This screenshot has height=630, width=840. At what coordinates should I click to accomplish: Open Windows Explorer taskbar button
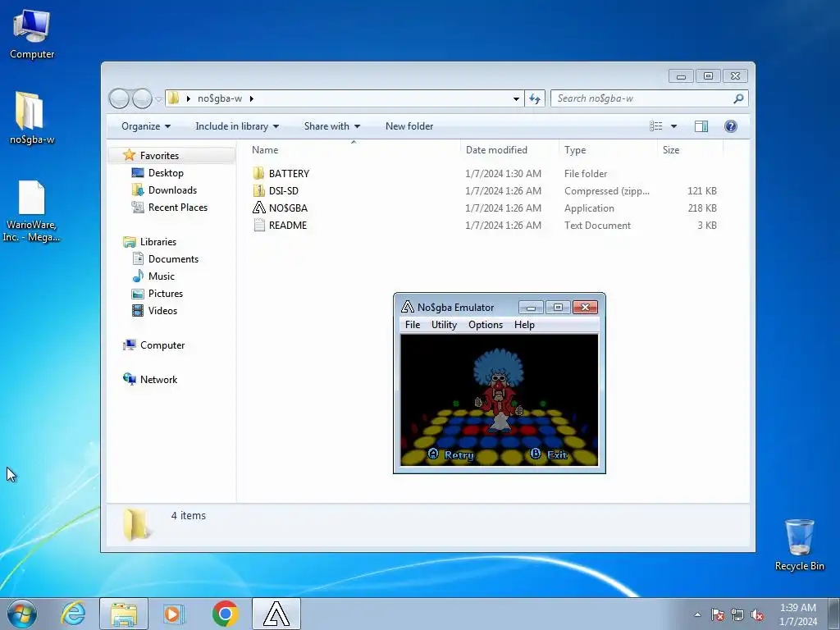[124, 614]
